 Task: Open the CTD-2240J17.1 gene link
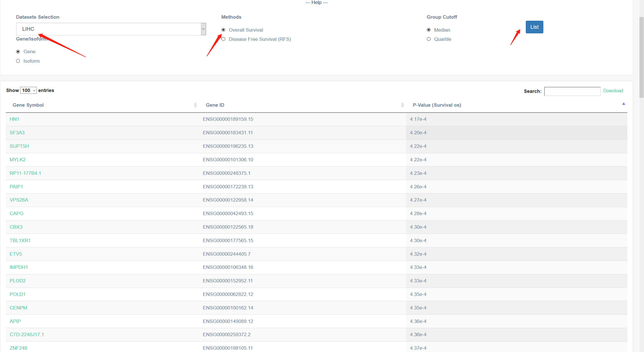click(27, 334)
